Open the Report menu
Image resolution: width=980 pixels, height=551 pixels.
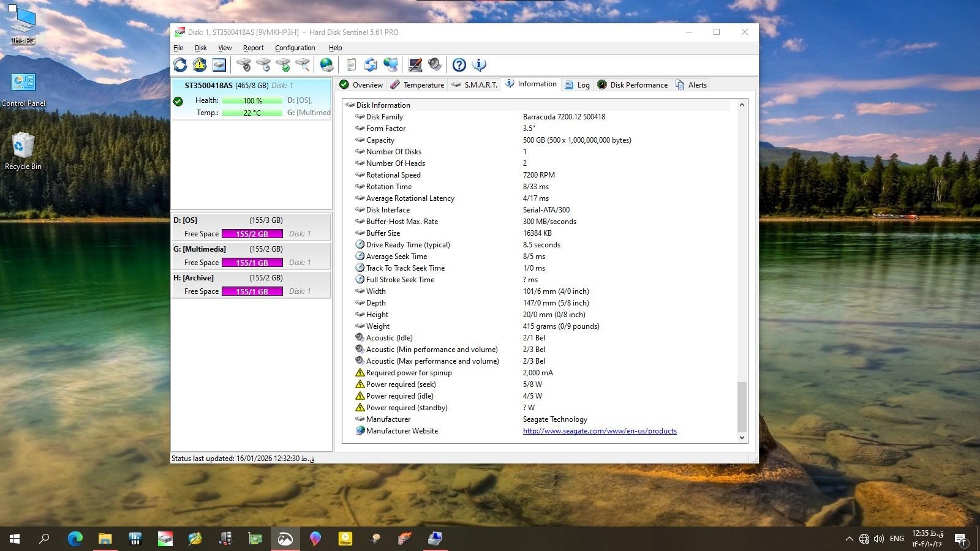pyautogui.click(x=253, y=48)
